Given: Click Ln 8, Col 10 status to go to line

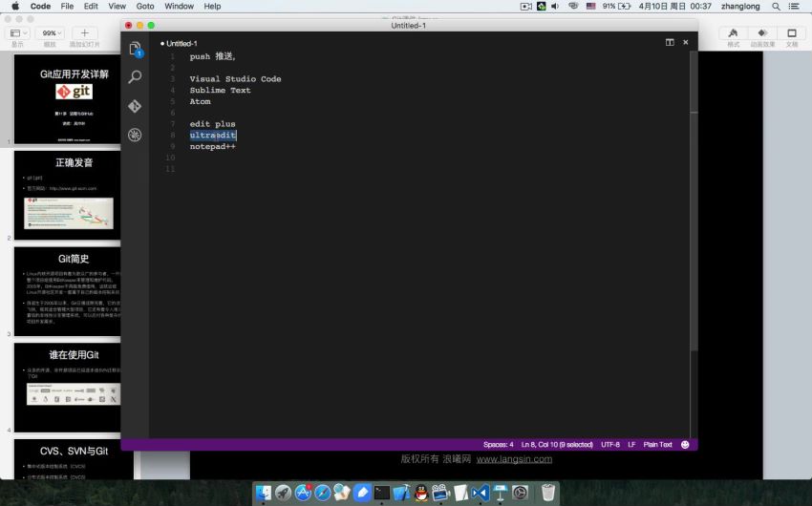Looking at the screenshot, I should (x=557, y=445).
